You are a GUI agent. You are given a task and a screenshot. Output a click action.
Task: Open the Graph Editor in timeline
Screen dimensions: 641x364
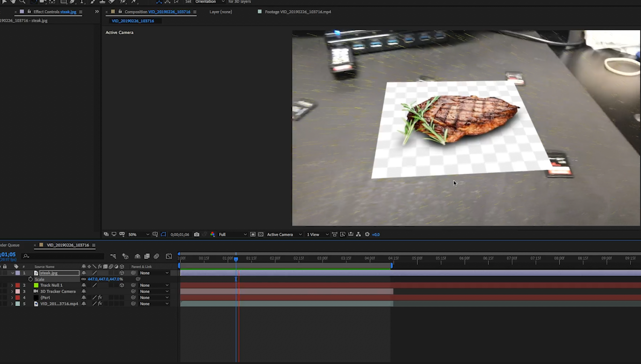coord(169,256)
